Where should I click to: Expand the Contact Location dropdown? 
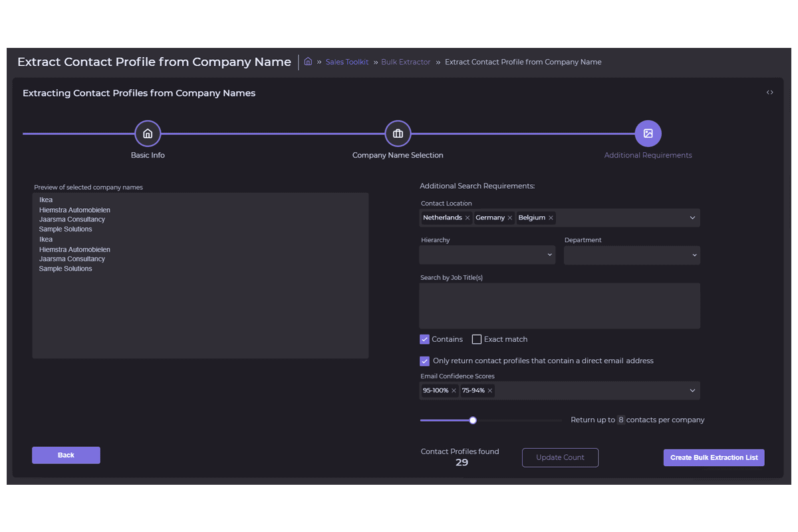pos(692,218)
